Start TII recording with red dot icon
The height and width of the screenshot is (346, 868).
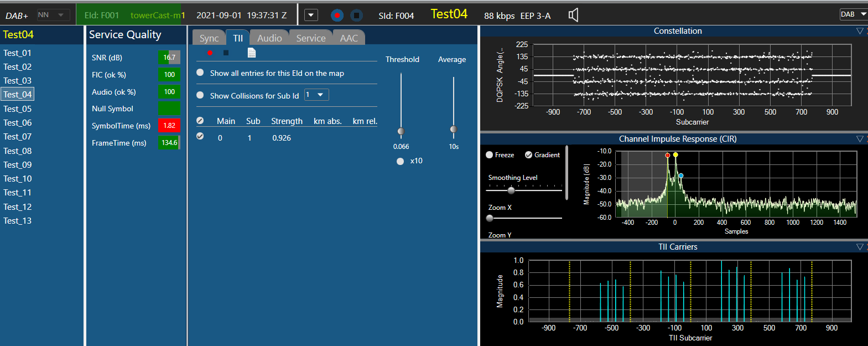(210, 53)
